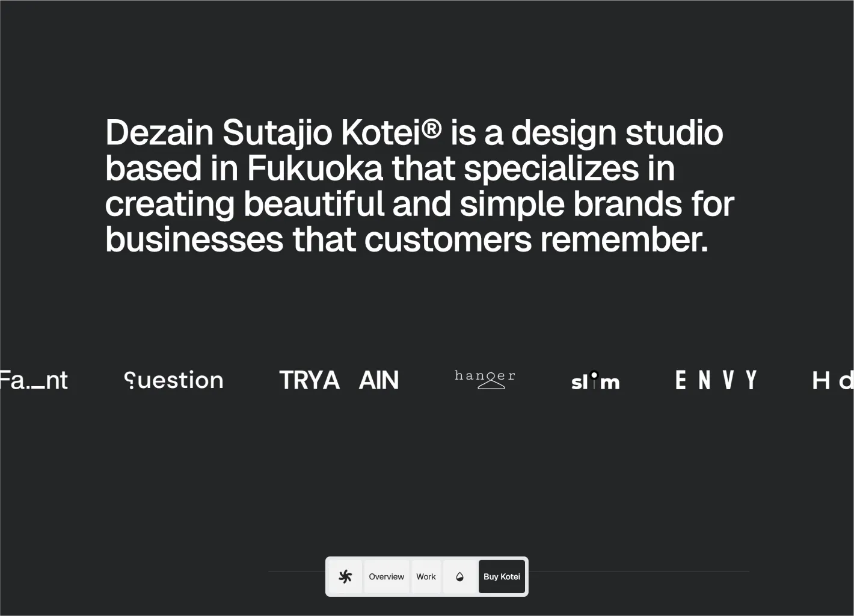
Task: Click the word Fukuoka in headline
Action: 315,168
